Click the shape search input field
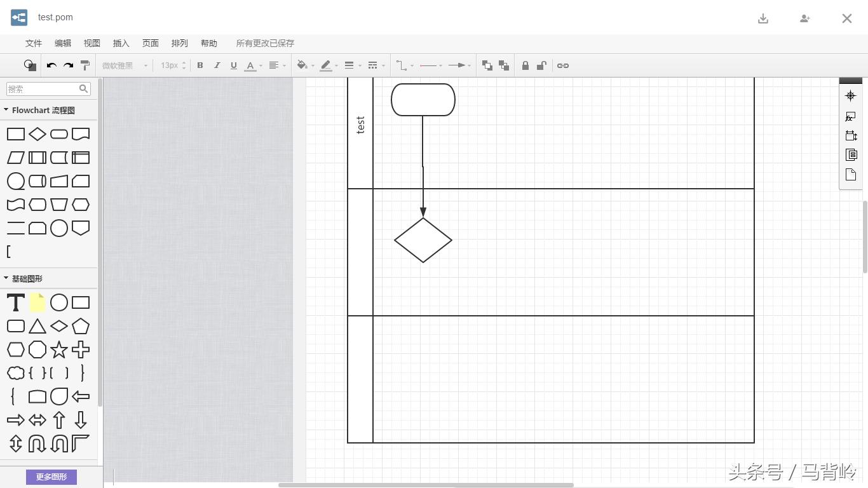Image resolution: width=868 pixels, height=488 pixels. [x=43, y=89]
